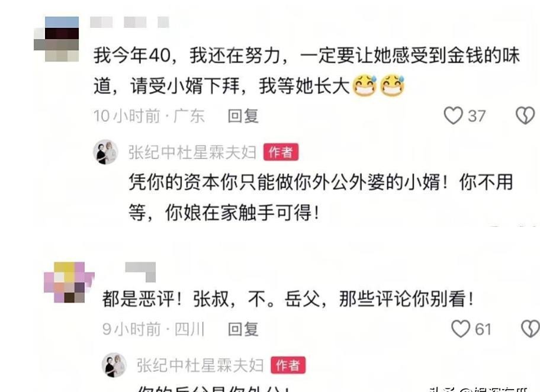The height and width of the screenshot is (392, 540).
Task: Open author avatar in second reply
Action: [114, 365]
